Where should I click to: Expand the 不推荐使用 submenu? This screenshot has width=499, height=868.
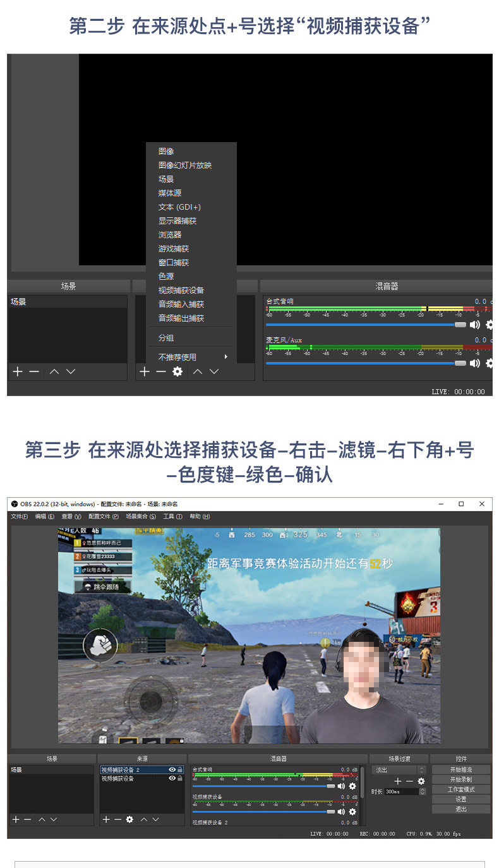coord(192,357)
